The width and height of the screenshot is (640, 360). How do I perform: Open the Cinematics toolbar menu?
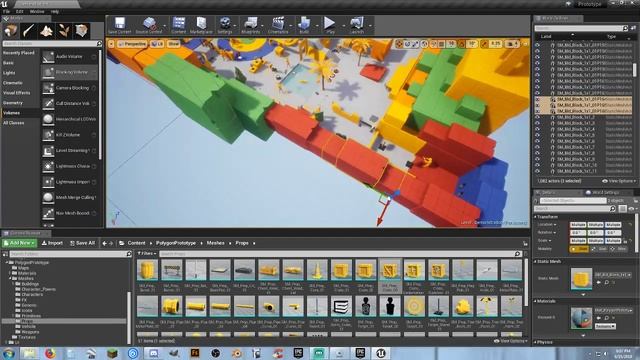(x=278, y=25)
